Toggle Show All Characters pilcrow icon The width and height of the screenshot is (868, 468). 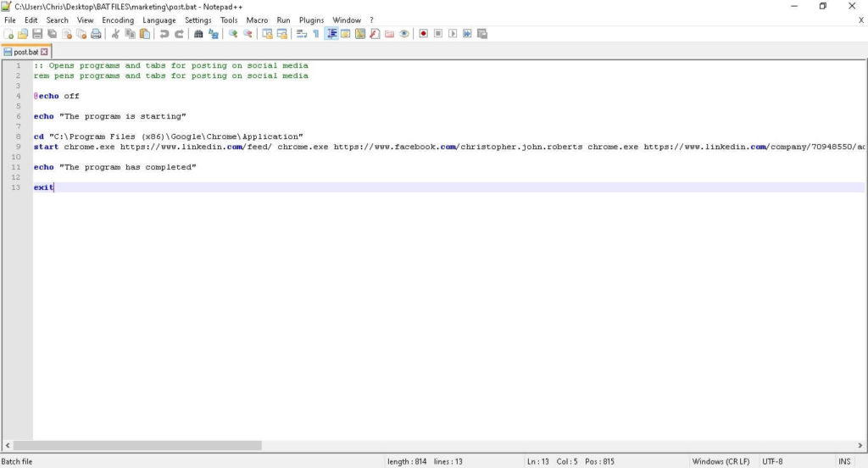(x=316, y=34)
